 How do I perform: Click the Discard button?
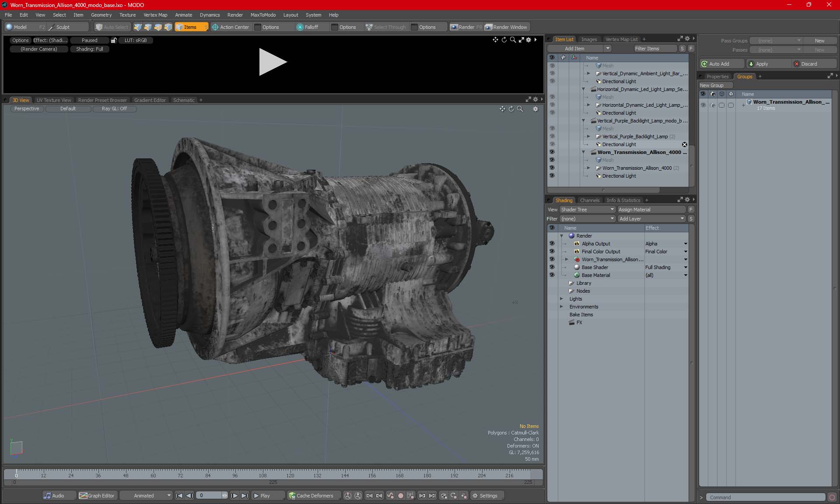(813, 64)
